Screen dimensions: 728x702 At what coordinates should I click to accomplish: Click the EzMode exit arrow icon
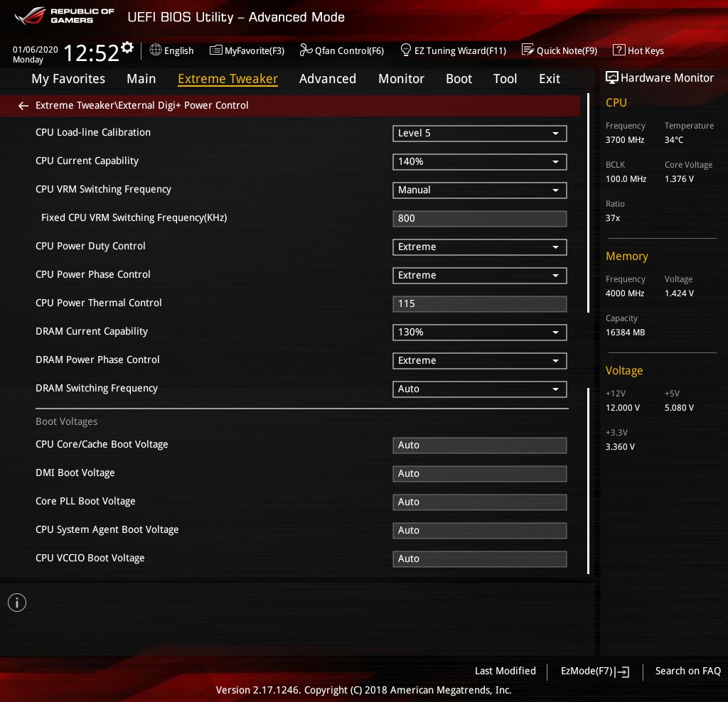pyautogui.click(x=623, y=671)
